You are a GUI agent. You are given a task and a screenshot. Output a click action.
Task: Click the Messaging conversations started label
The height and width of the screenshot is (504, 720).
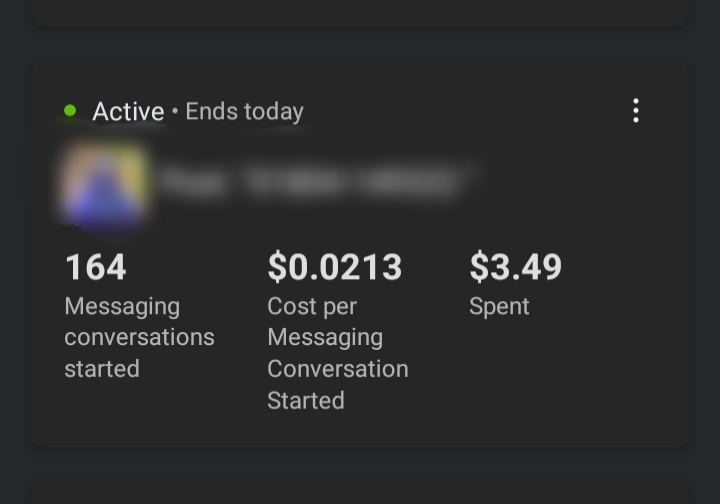click(x=139, y=337)
